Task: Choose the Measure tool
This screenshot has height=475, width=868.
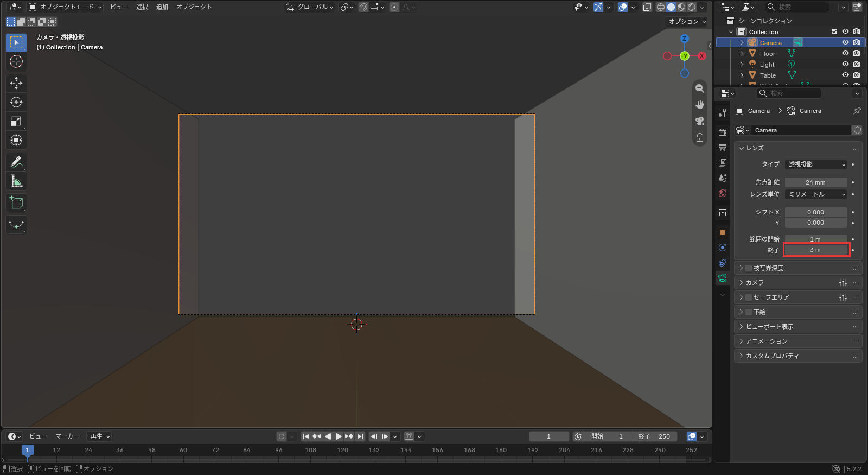Action: (16, 181)
